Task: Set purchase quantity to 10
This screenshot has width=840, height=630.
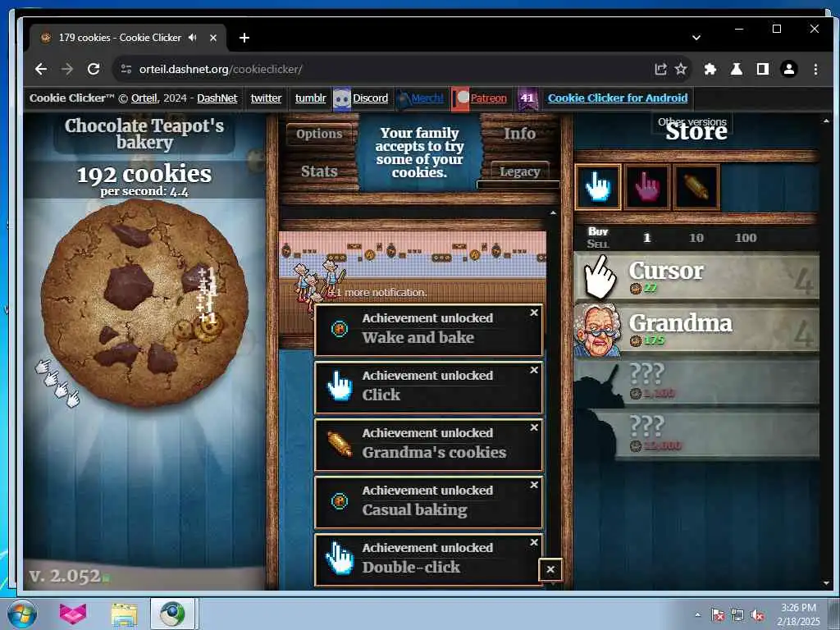Action: coord(696,238)
